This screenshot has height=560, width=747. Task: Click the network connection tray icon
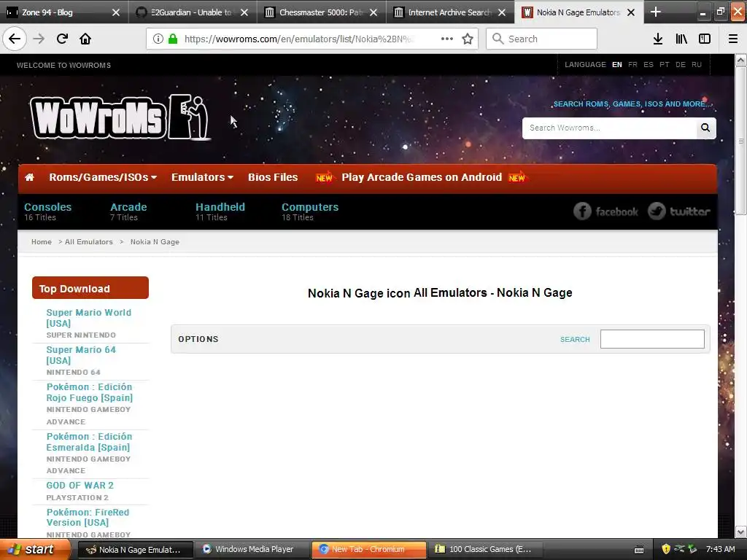point(679,549)
